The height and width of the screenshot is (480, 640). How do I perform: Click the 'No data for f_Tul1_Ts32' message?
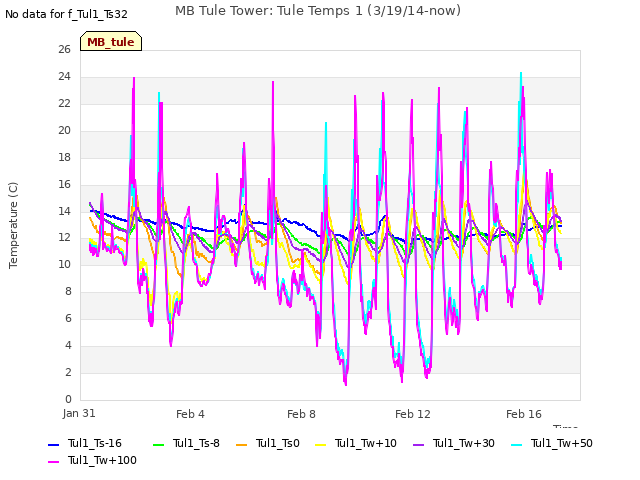pos(66,14)
